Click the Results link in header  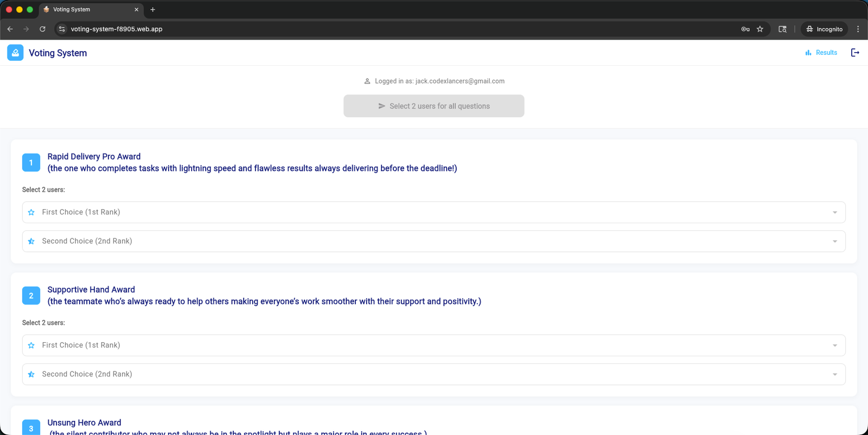click(x=821, y=53)
